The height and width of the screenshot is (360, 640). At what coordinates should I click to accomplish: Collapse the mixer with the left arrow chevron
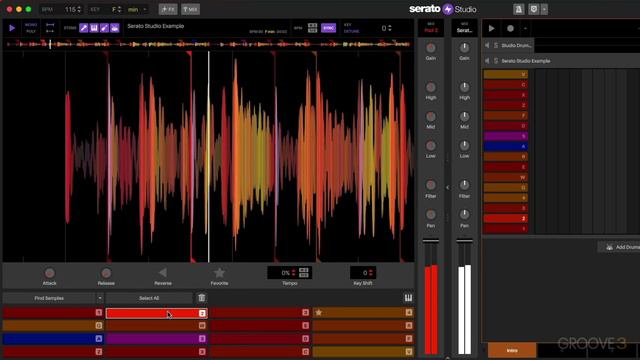[447, 187]
